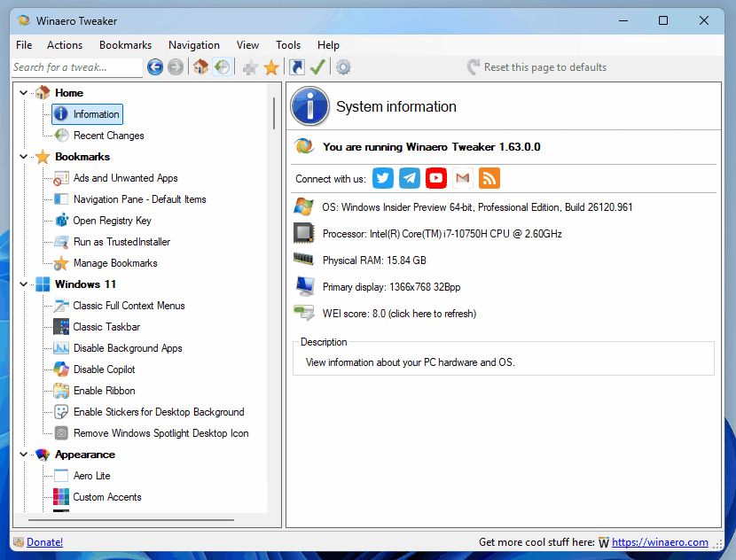Click the Home toolbar icon

pos(201,67)
